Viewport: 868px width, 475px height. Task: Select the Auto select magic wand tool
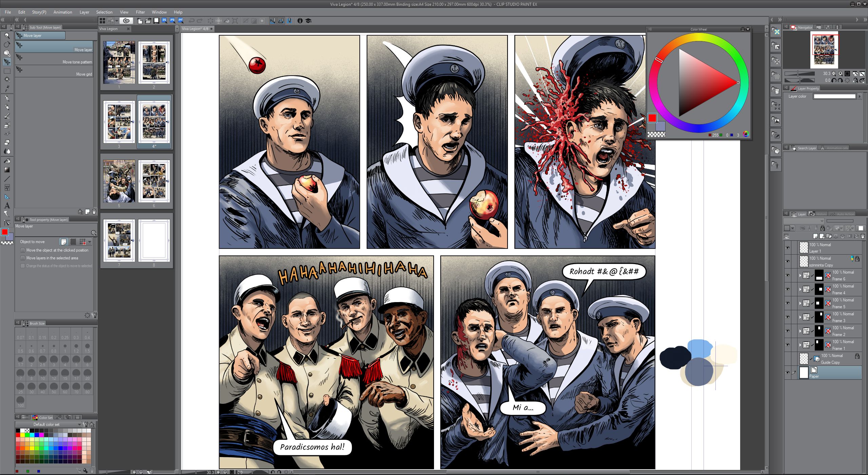coord(7,80)
